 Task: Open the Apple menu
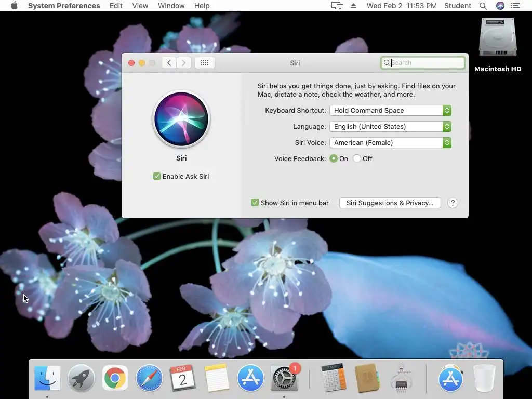click(x=14, y=6)
